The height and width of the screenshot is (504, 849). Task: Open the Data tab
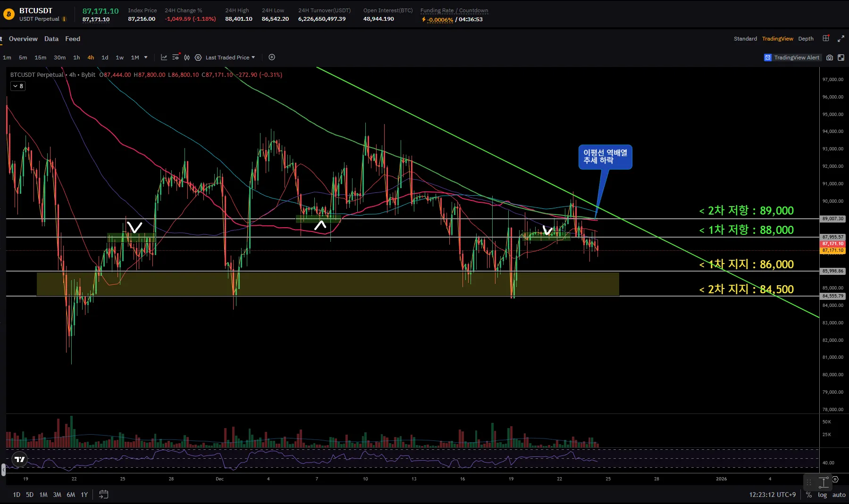click(51, 39)
